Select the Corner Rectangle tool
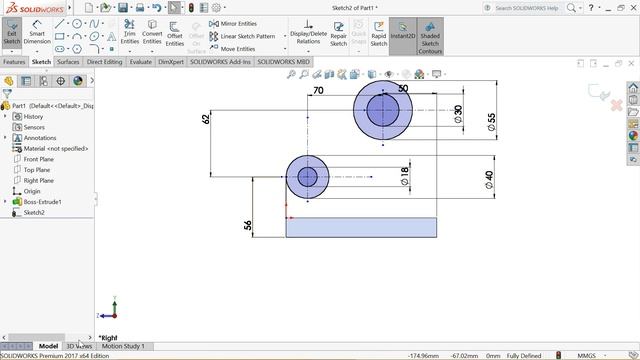This screenshot has width=640, height=360. point(60,36)
